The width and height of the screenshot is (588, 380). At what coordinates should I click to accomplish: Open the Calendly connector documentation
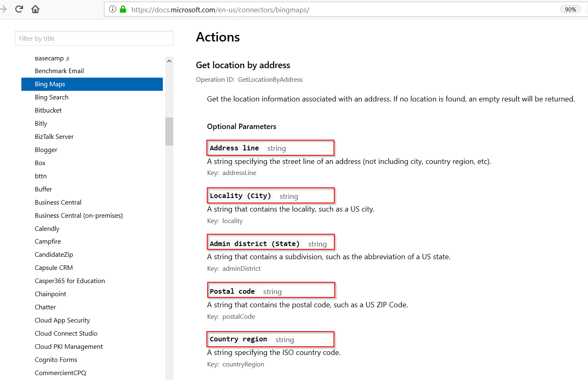[x=47, y=228]
